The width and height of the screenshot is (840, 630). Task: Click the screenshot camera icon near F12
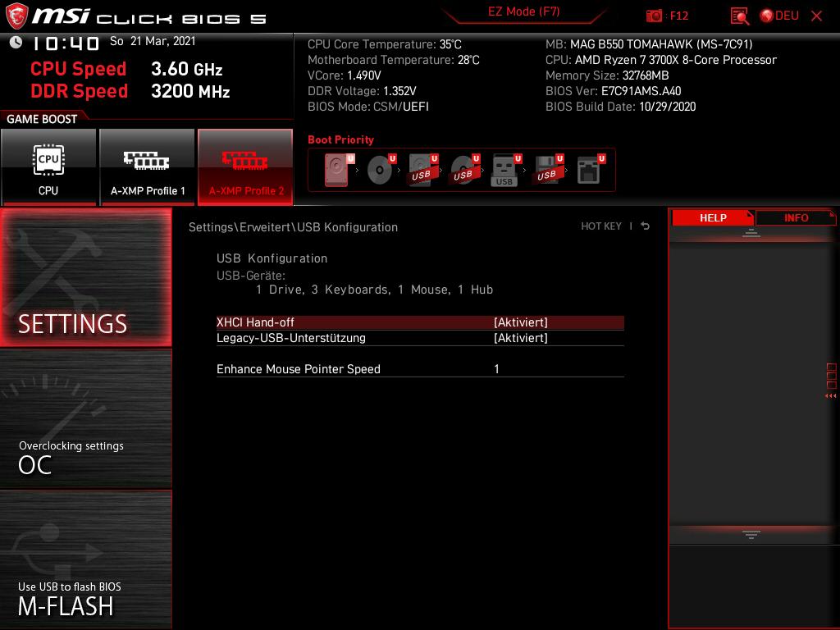654,16
